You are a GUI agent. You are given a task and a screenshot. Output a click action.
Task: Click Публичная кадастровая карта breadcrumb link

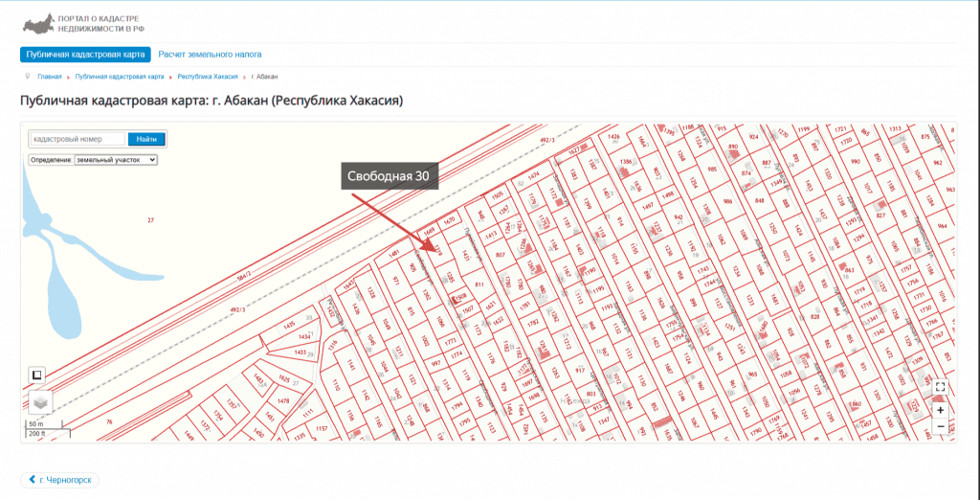pyautogui.click(x=119, y=76)
